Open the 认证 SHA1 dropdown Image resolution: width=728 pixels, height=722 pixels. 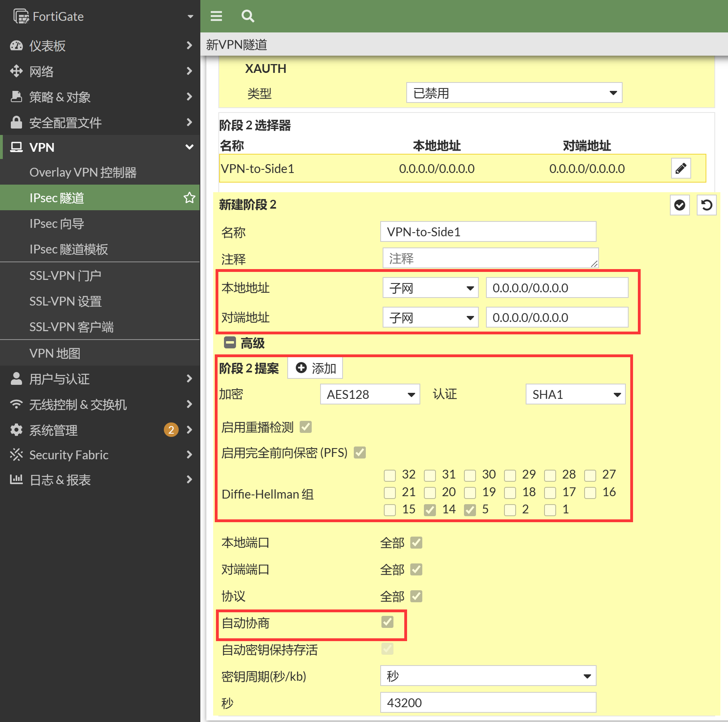coord(575,394)
